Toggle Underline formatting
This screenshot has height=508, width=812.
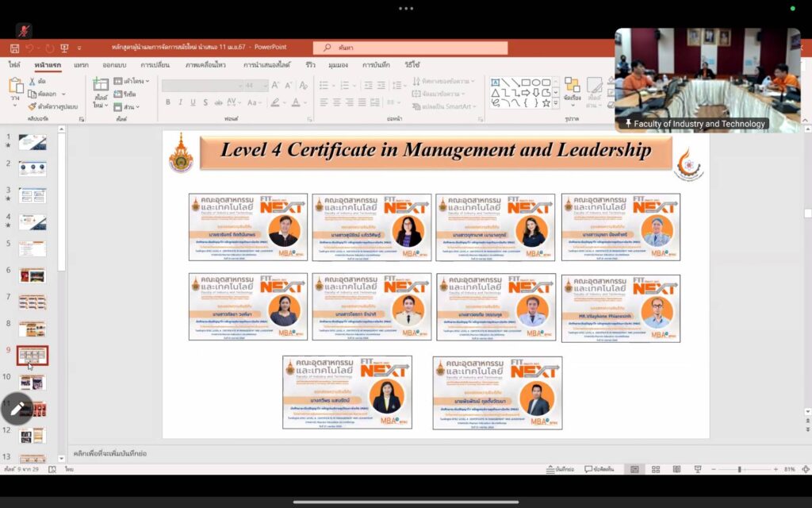(193, 102)
